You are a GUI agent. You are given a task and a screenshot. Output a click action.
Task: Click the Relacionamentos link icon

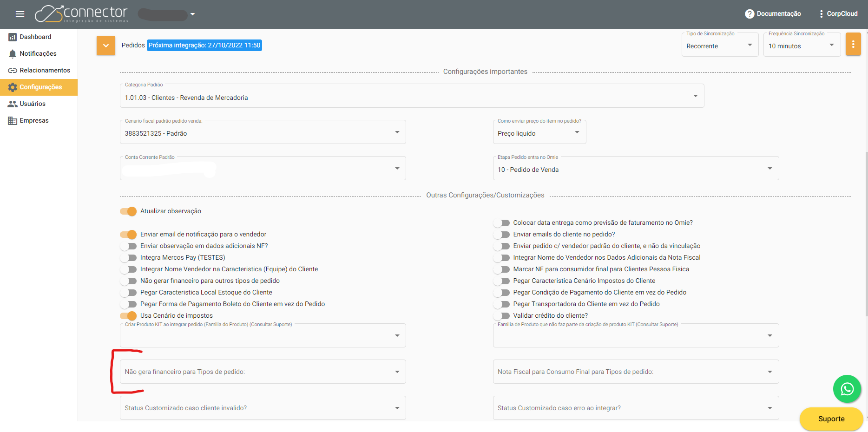[x=13, y=71]
